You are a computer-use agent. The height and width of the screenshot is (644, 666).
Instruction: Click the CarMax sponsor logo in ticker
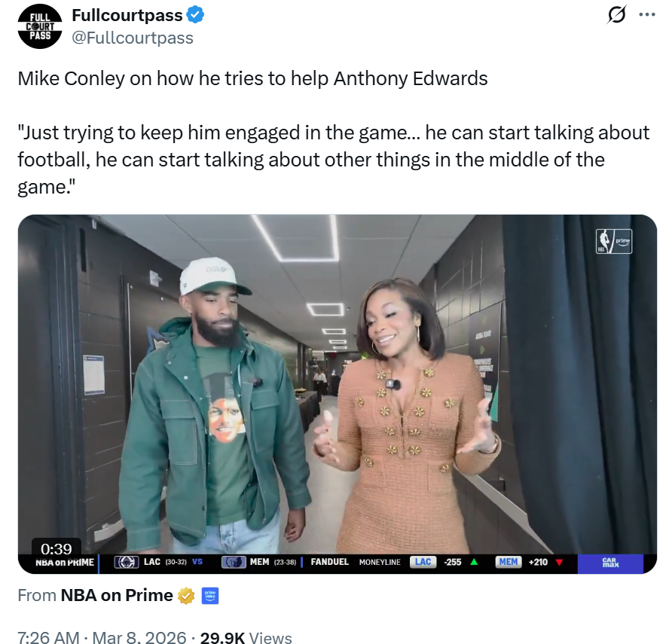pos(611,563)
